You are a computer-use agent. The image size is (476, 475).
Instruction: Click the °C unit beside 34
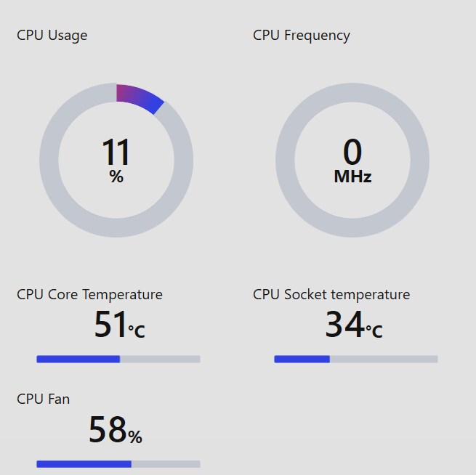[x=374, y=331]
